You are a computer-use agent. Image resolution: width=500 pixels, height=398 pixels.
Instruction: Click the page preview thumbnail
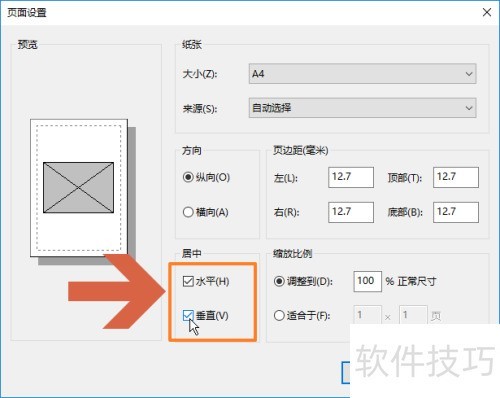(79, 188)
